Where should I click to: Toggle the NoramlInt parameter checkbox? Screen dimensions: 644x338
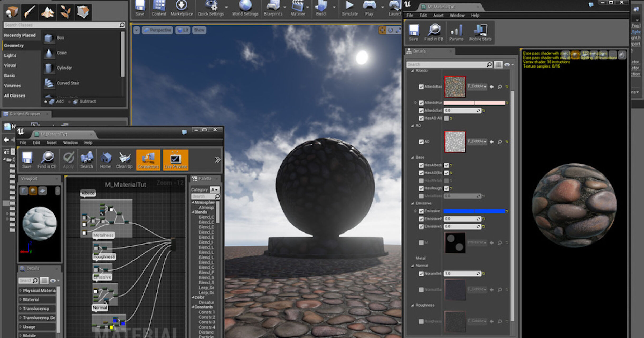(421, 274)
